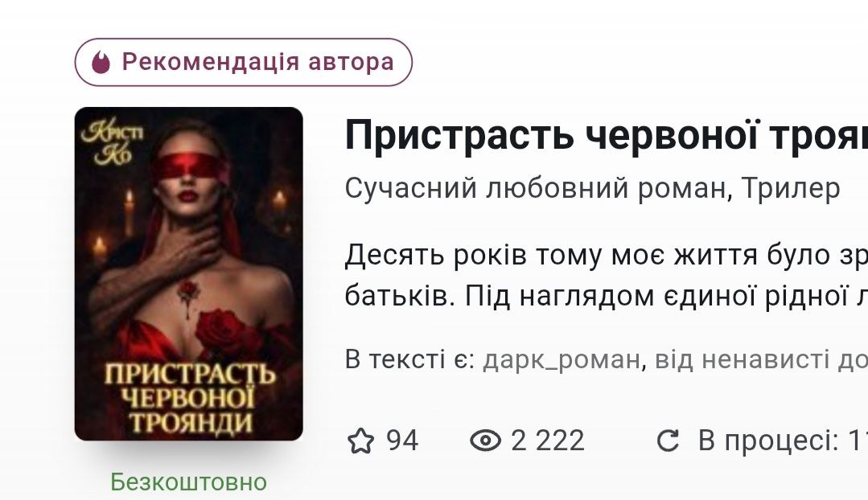Click the В тексті є label
868x500 pixels.
pos(410,359)
